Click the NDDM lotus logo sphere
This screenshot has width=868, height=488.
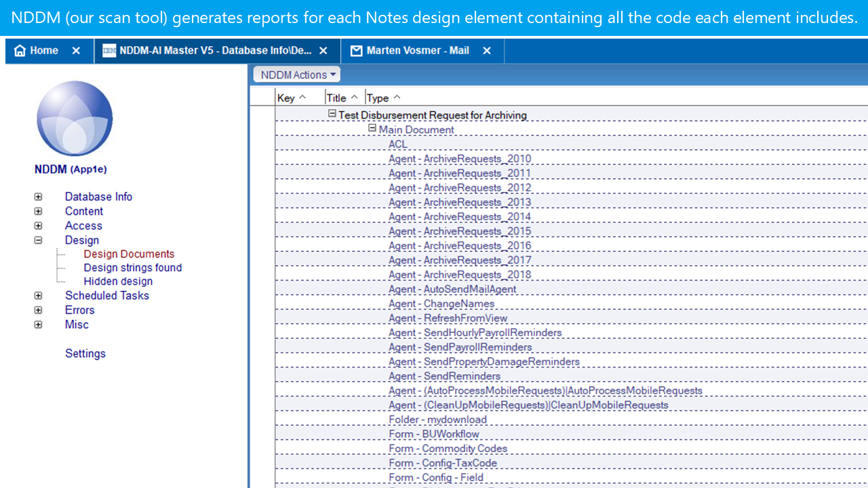[75, 119]
